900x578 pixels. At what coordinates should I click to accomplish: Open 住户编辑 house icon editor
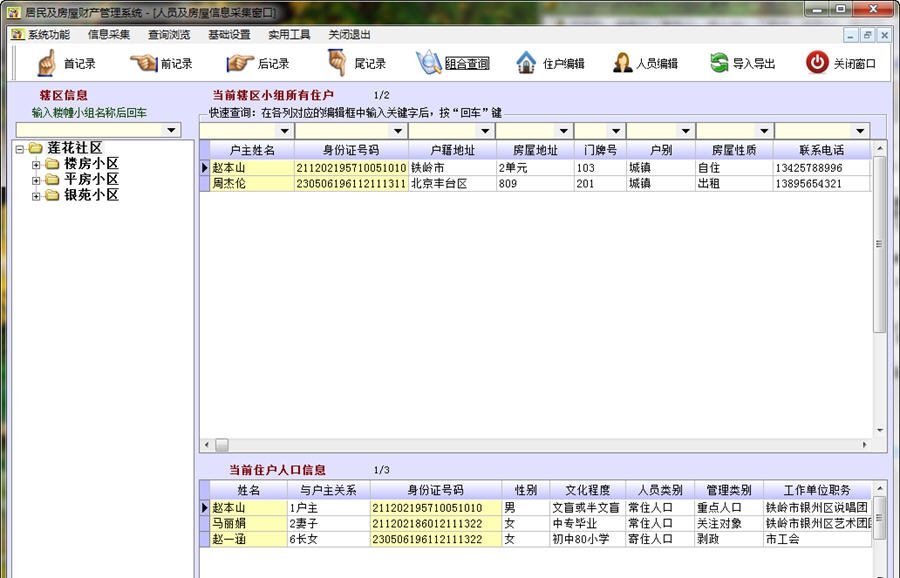coord(526,63)
